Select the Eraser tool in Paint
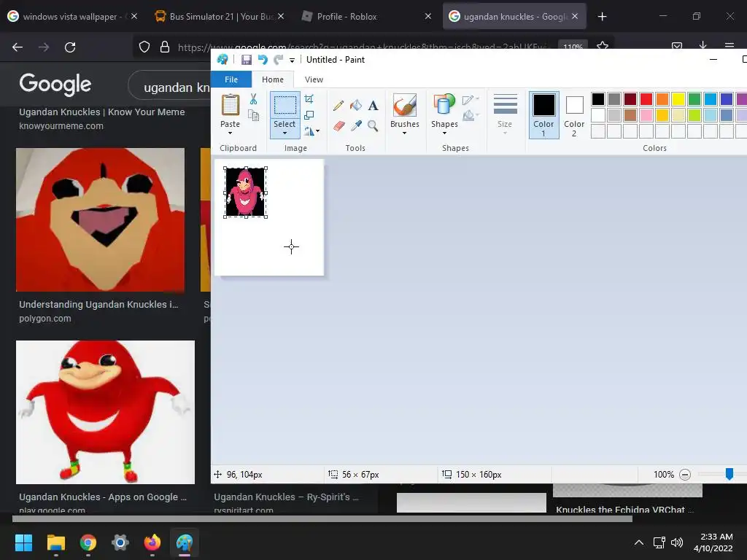Screen dimensions: 747x560 coord(338,125)
